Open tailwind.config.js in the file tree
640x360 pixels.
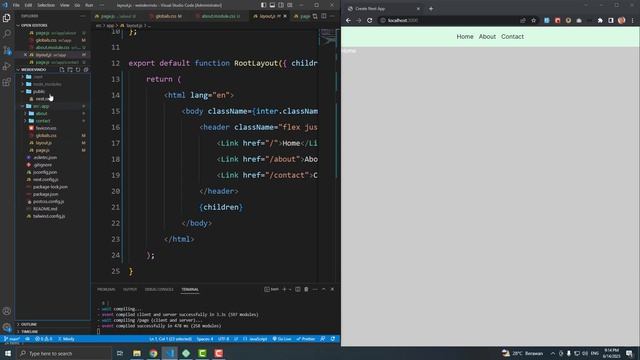point(49,216)
